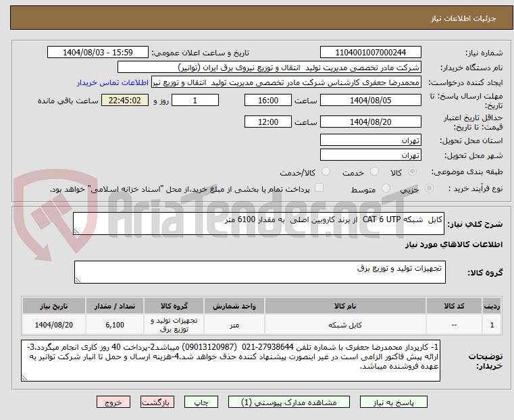
Task: Click the 12:00 validity hour field
Action: [x=268, y=122]
